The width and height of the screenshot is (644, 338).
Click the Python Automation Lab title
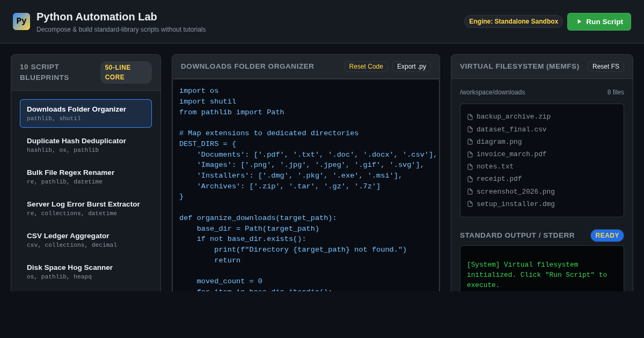point(97,17)
